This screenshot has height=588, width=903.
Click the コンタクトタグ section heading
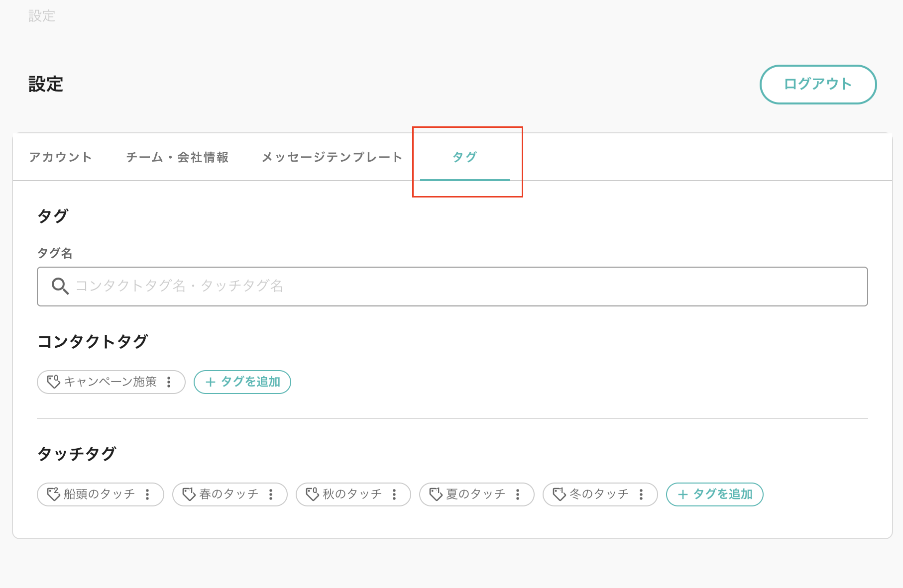pos(93,342)
